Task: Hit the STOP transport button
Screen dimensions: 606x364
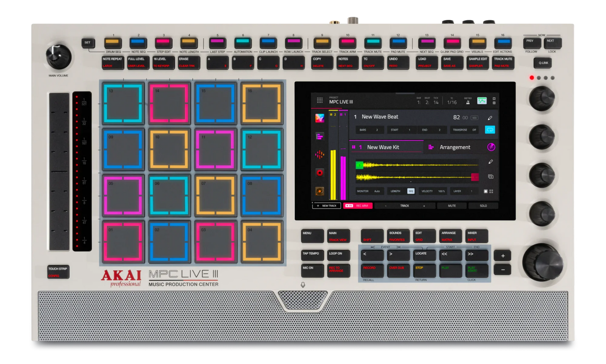Action: pos(424,270)
